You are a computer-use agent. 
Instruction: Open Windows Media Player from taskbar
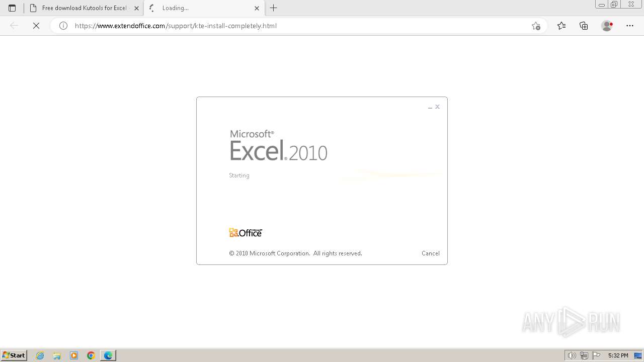(x=74, y=355)
